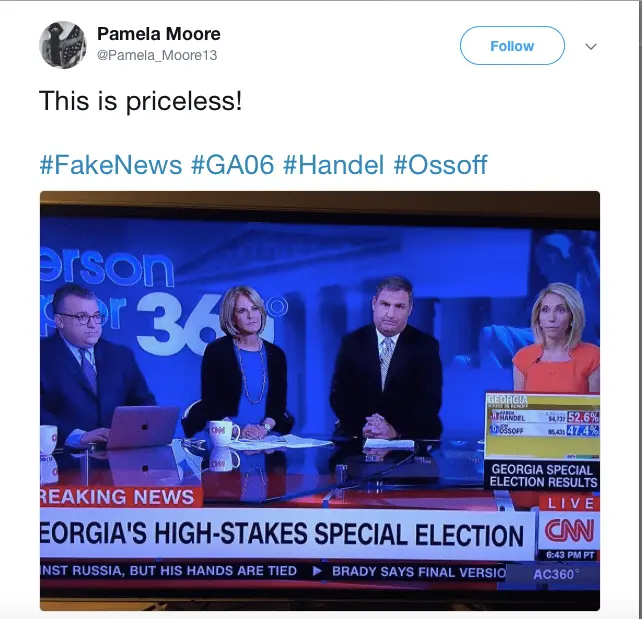Open the #FakeNews hashtag
Image resolution: width=642 pixels, height=619 pixels.
(111, 165)
